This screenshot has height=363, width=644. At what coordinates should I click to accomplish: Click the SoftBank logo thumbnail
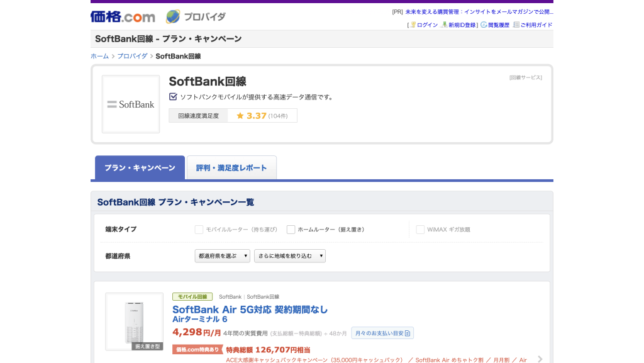point(131,104)
